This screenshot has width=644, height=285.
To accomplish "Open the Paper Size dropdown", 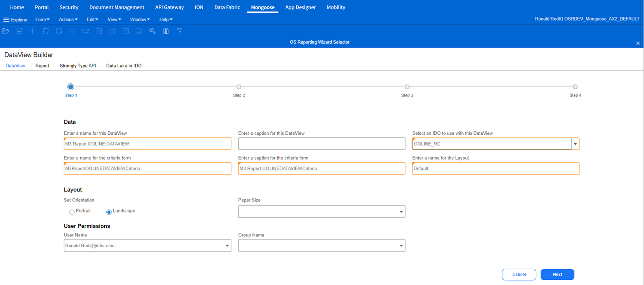I will (x=399, y=211).
